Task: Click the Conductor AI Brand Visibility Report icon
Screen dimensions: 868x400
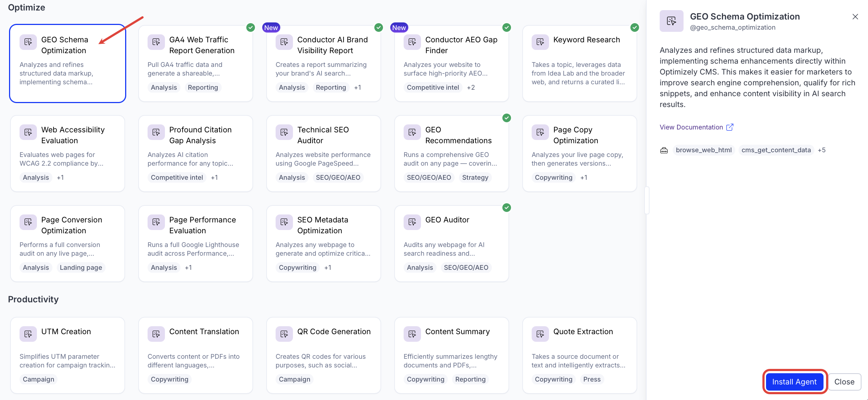Action: pos(284,42)
